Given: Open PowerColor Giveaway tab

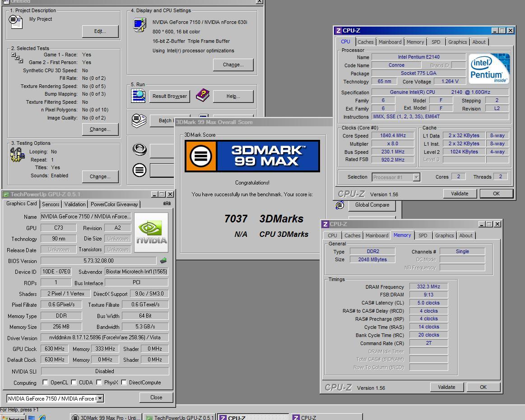Looking at the screenshot, I should pos(114,204).
